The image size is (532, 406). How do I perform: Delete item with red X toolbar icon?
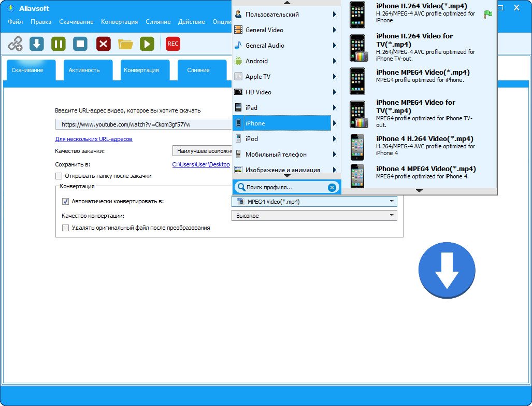104,44
